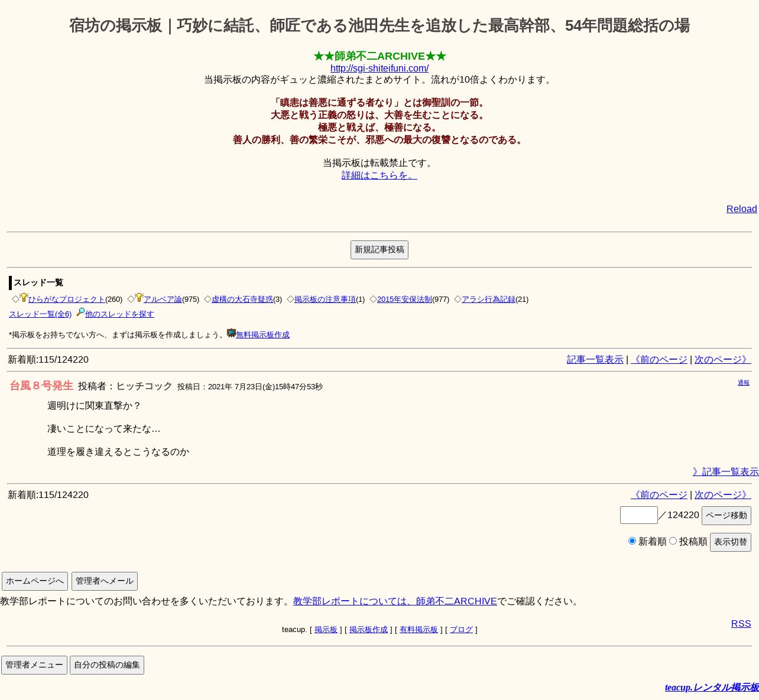
Task: Click the 表示切替 button
Action: [x=731, y=542]
